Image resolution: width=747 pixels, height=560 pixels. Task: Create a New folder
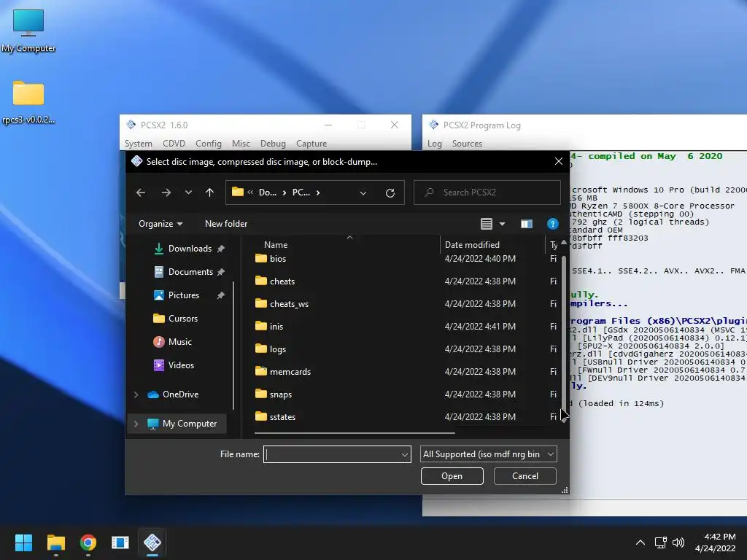[x=226, y=224]
